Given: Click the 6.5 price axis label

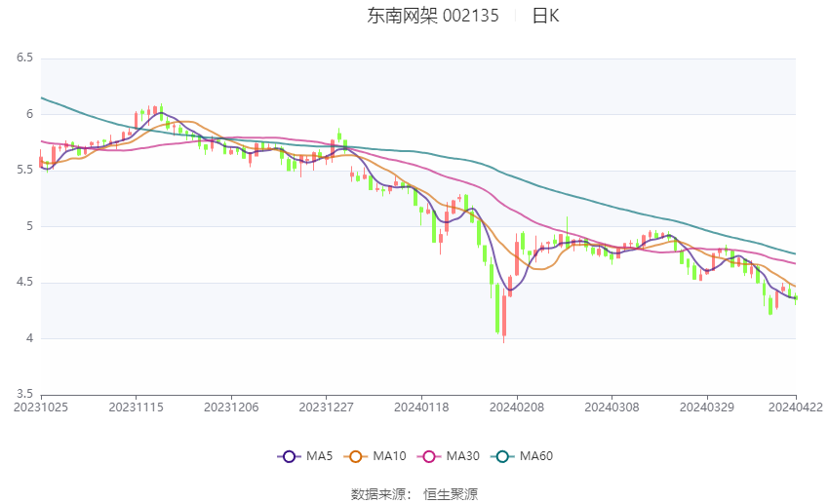Looking at the screenshot, I should click(x=24, y=58).
